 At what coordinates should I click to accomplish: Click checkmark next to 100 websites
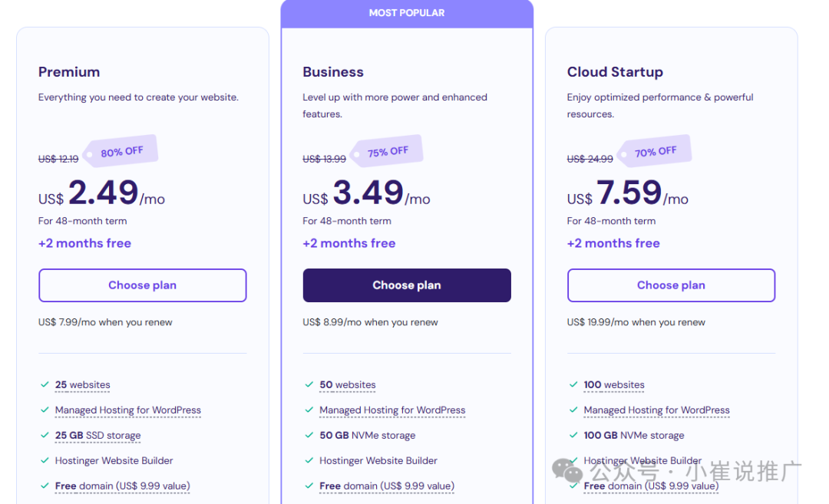click(x=573, y=384)
